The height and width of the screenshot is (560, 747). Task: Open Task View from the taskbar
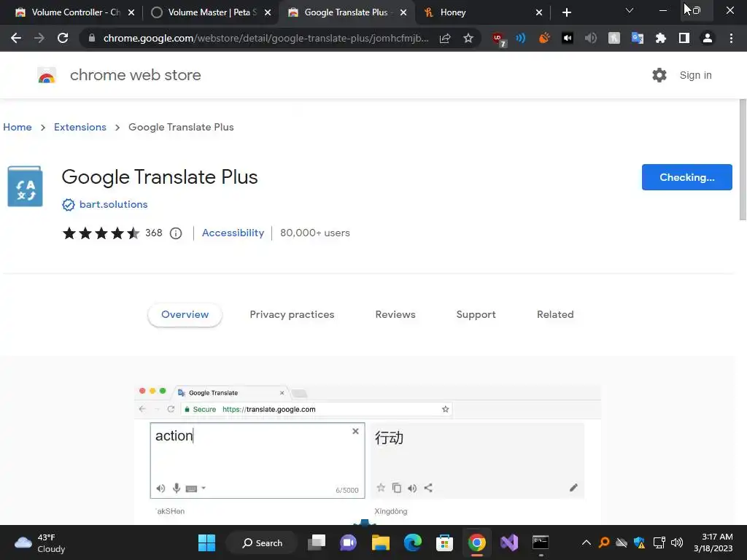coord(317,542)
